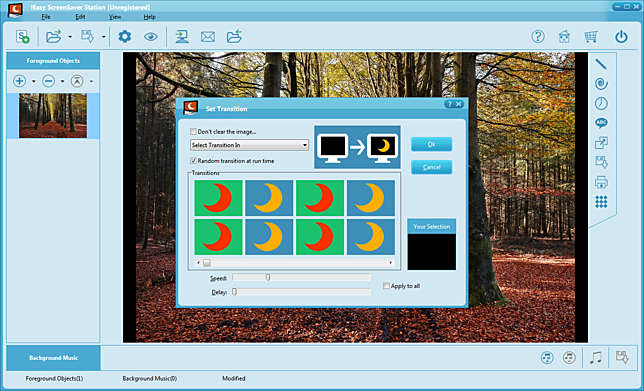Click the shopping cart purchase icon
Viewport: 644px width, 391px height.
point(591,37)
